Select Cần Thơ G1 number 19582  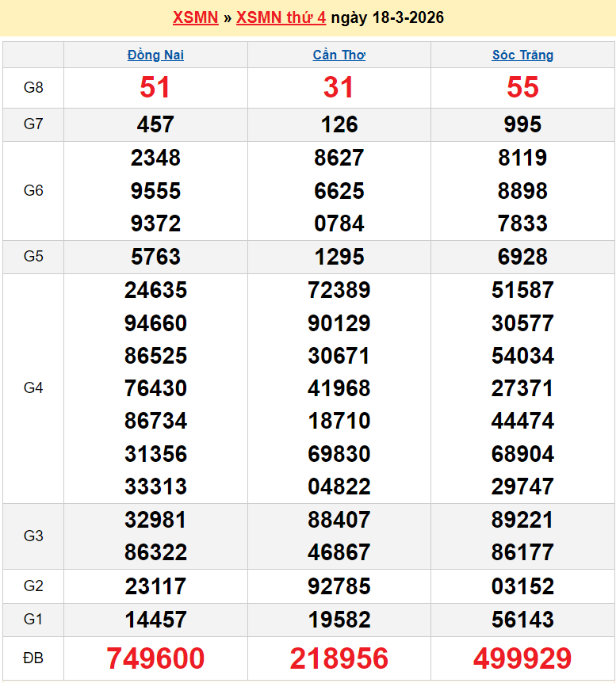point(339,620)
